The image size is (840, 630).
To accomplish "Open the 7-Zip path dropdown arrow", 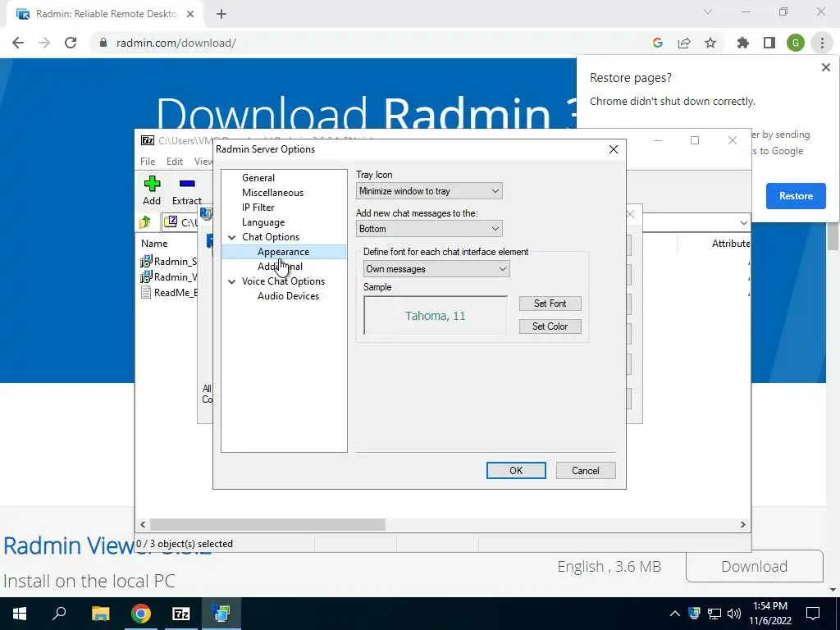I will (743, 223).
